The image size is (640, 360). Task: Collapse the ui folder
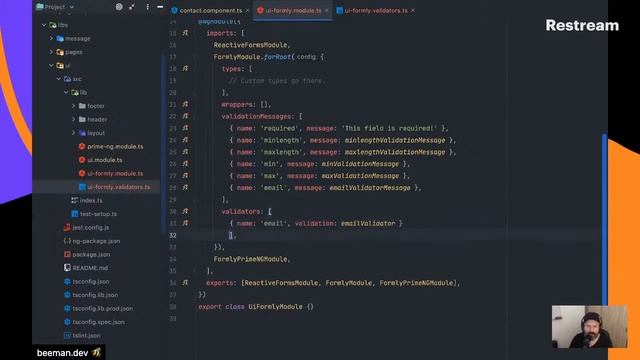(51, 65)
